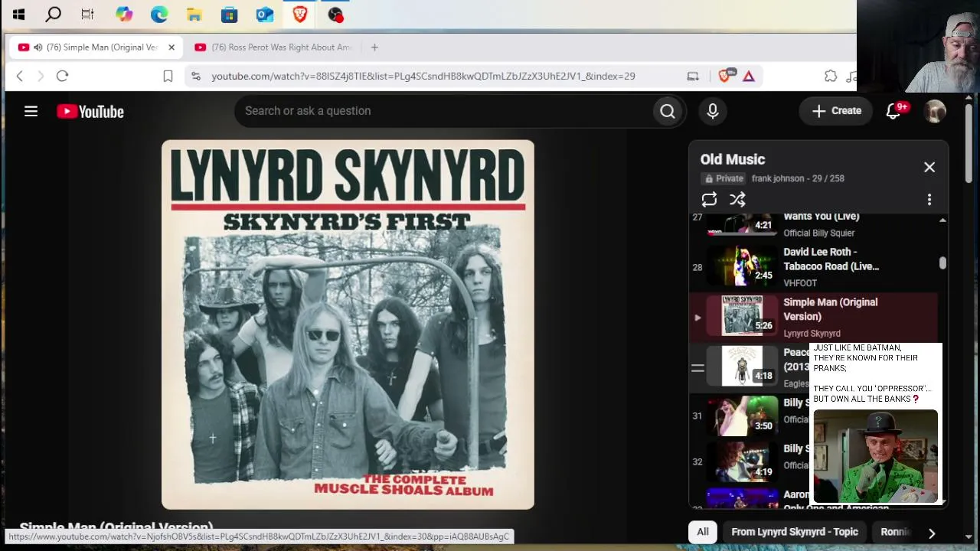Toggle loop for Old Music playlist
This screenshot has width=980, height=551.
point(709,200)
